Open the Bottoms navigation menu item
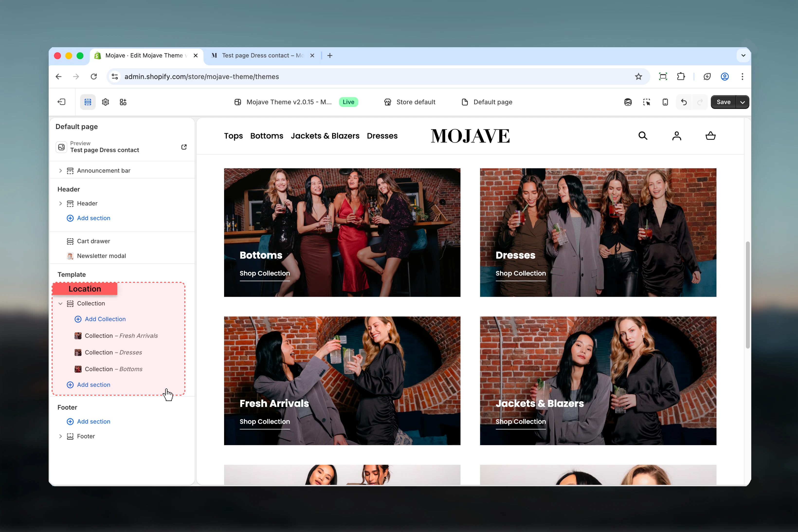Image resolution: width=798 pixels, height=532 pixels. click(x=267, y=136)
